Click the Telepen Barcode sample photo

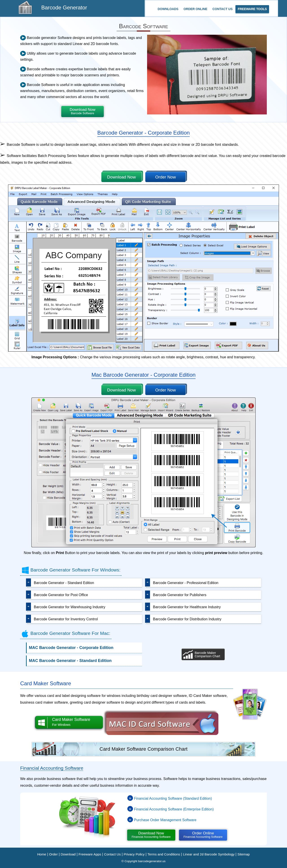coord(207,75)
